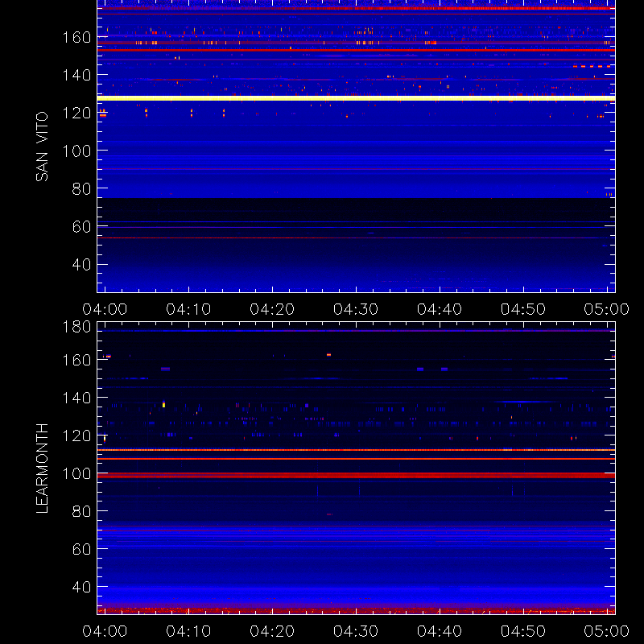Pick the 60 frequency label on Learmonth plot
This screenshot has width=644, height=644.
coord(81,549)
